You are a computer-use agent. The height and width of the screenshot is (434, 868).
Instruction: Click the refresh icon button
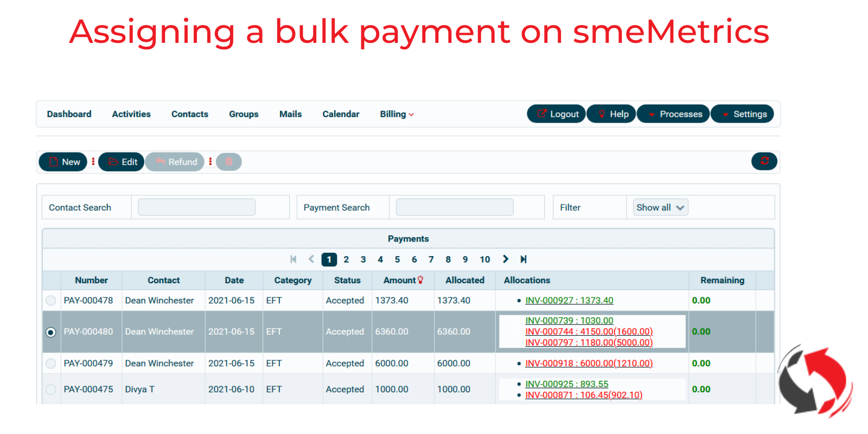(764, 161)
